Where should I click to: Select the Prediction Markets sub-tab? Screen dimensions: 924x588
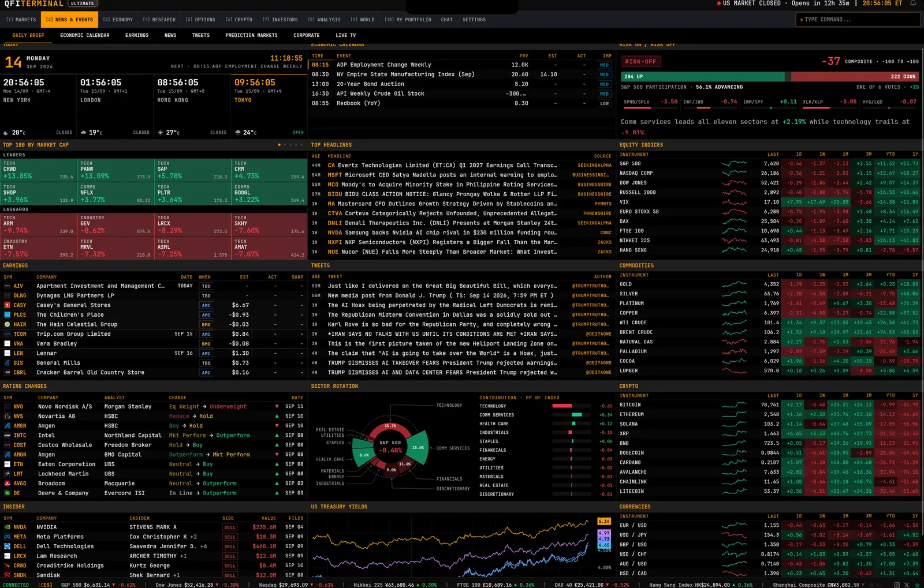click(251, 35)
